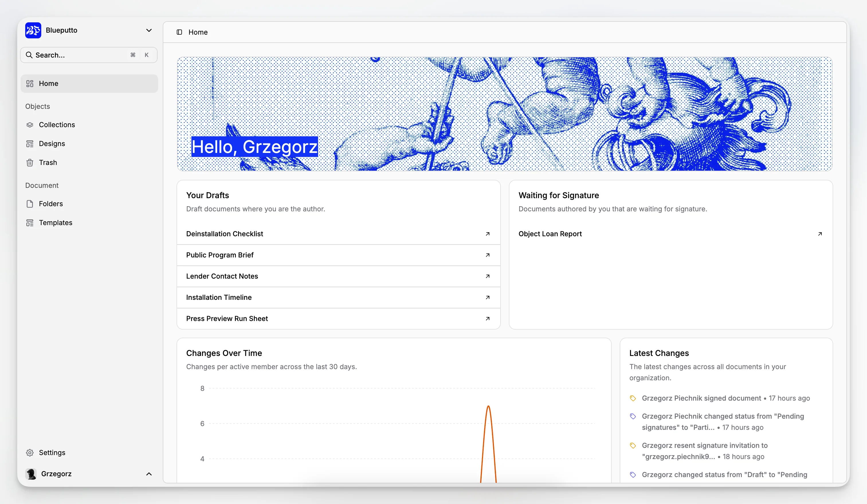Open the Public Program Brief draft

(338, 255)
